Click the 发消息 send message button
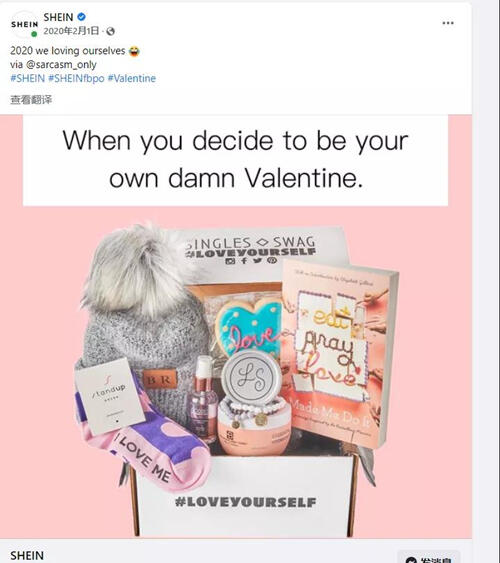 pos(429,558)
